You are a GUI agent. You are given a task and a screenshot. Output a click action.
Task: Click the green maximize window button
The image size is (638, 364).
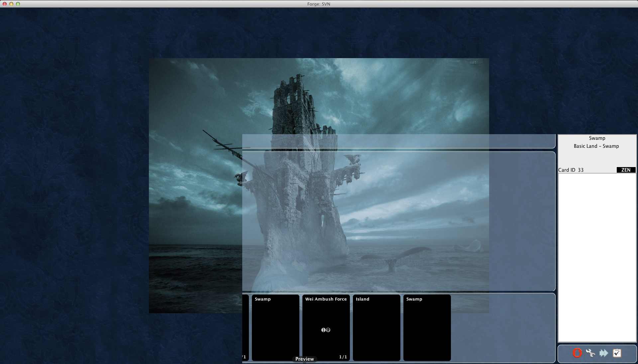point(18,4)
